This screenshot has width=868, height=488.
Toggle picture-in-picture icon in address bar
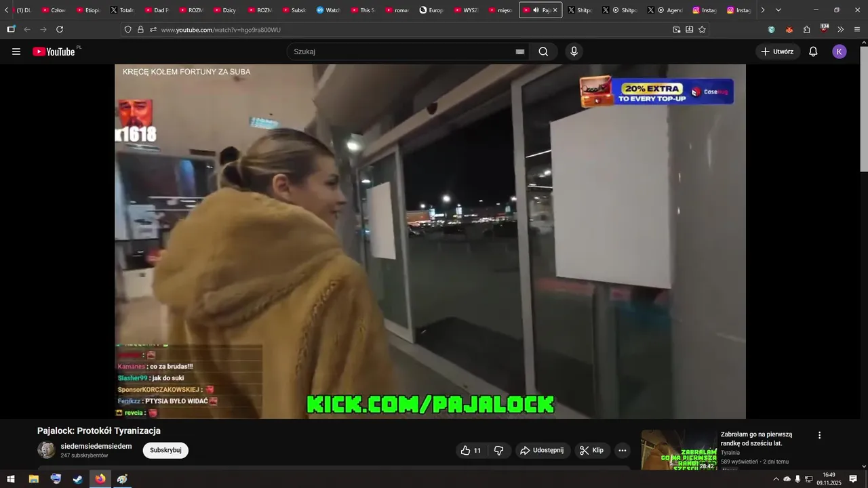tap(676, 30)
